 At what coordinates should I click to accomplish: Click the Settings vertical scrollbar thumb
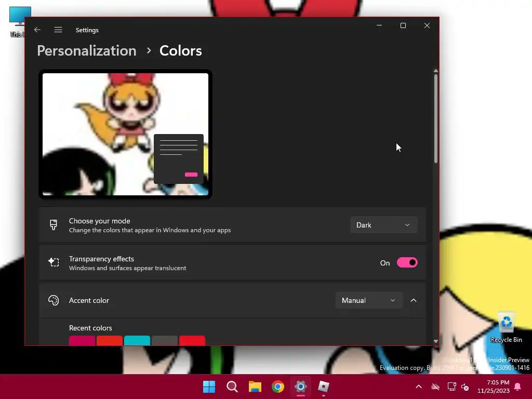[x=436, y=119]
